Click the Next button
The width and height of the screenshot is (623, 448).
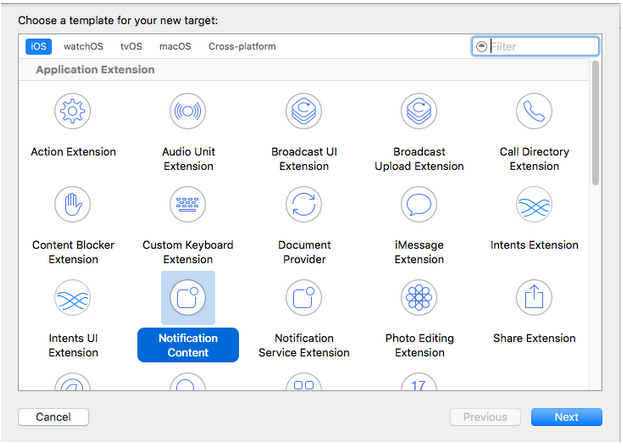pos(566,417)
